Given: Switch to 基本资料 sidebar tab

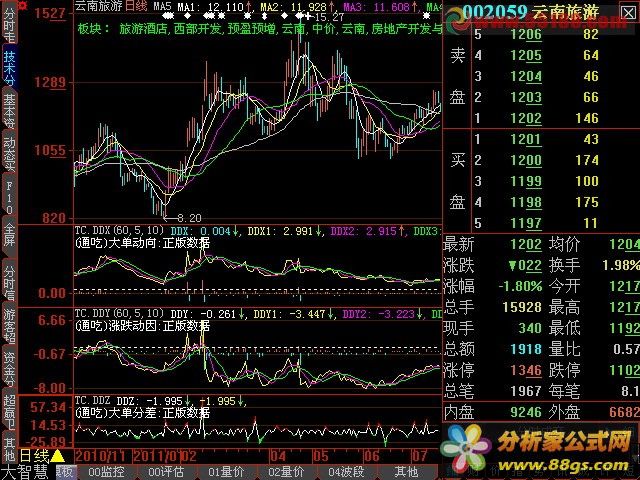Looking at the screenshot, I should [x=9, y=110].
